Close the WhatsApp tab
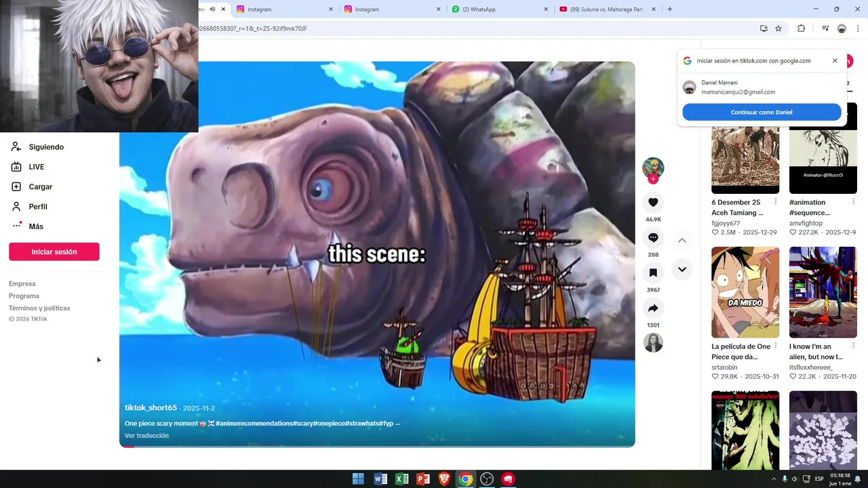 tap(546, 9)
